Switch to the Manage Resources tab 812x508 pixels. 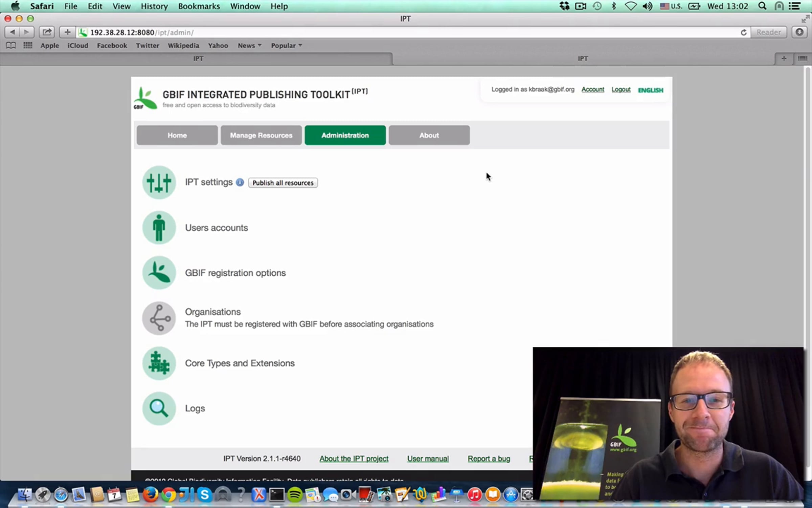point(261,135)
